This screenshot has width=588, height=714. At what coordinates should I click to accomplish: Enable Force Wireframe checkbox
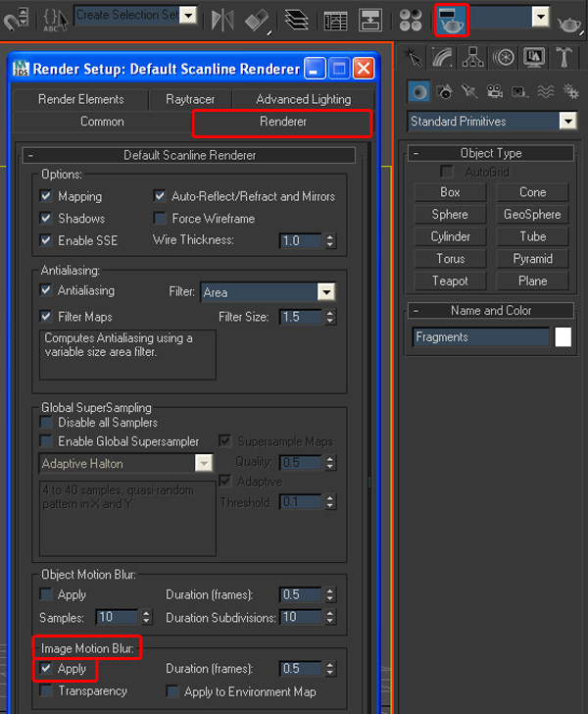pyautogui.click(x=160, y=218)
